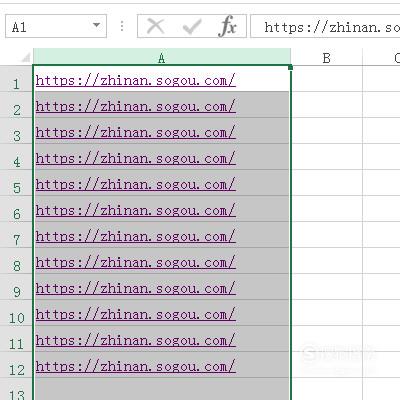Image resolution: width=400 pixels, height=400 pixels.
Task: Click empty cell B5
Action: coord(327,183)
